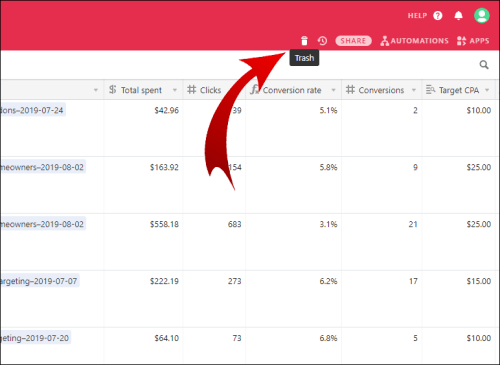Screen dimensions: 500x365
Task: Open the Apps panel
Action: [473, 41]
